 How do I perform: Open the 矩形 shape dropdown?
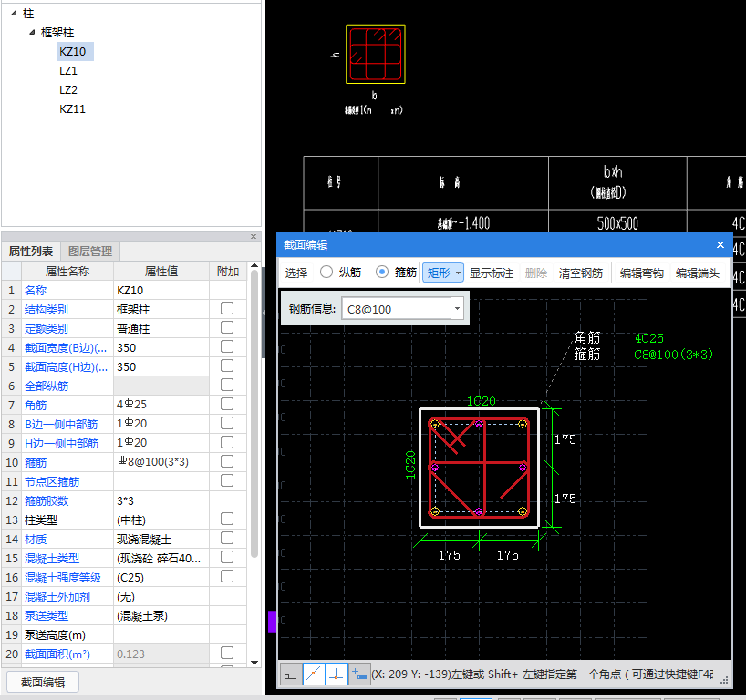coord(444,273)
